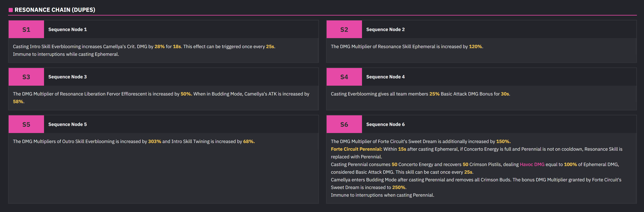Screen dimensions: 644x212
Task: Click the pink S4 badge
Action: pyautogui.click(x=344, y=77)
